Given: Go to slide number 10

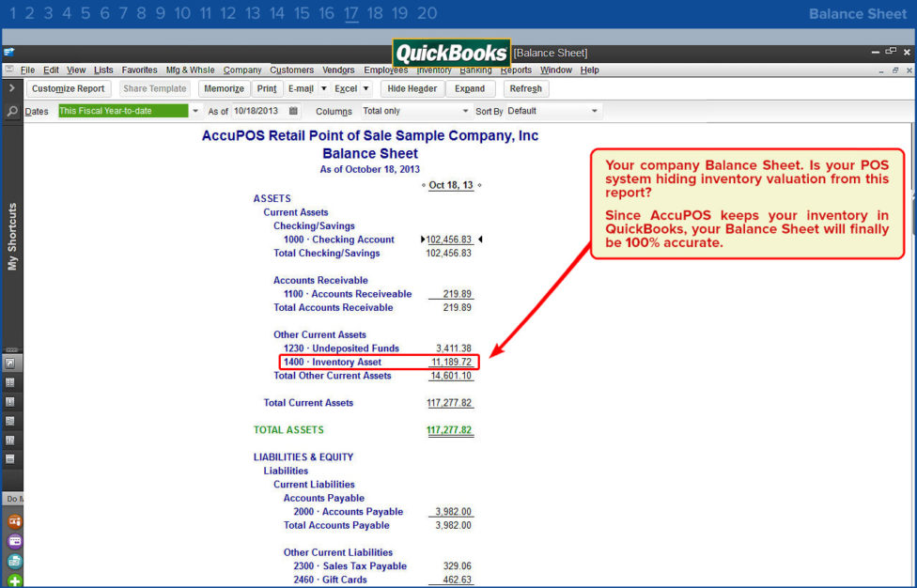Looking at the screenshot, I should [182, 13].
